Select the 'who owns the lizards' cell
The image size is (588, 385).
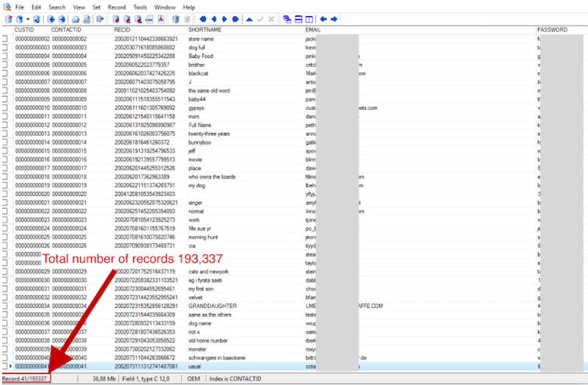tap(245, 176)
